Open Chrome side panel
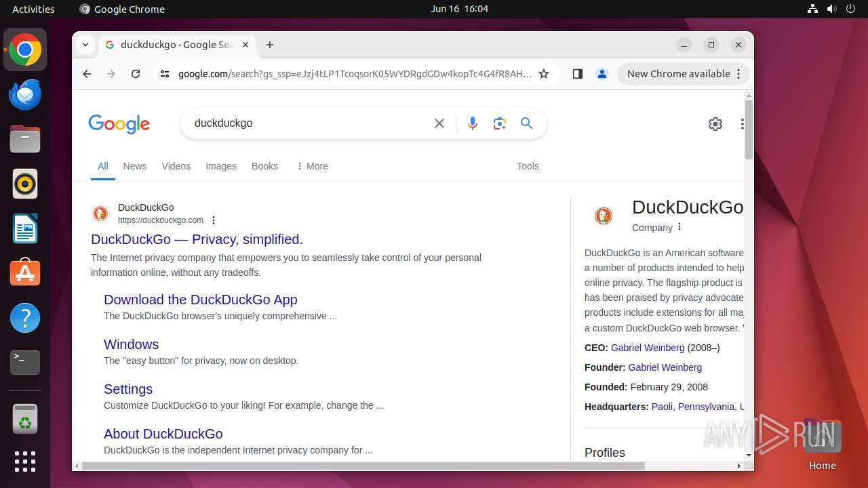Screen dimensions: 868x488 click(x=578, y=74)
